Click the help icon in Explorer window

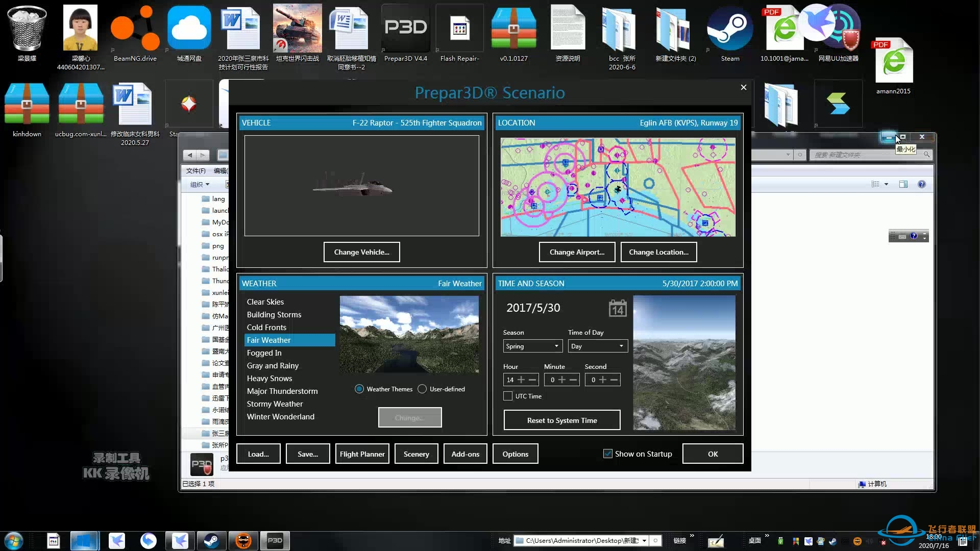(x=922, y=184)
